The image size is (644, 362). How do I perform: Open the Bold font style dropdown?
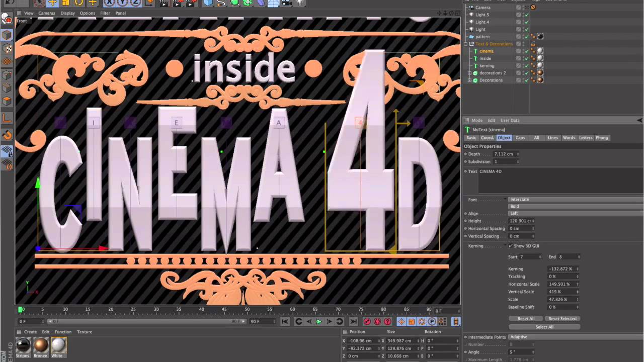point(576,206)
